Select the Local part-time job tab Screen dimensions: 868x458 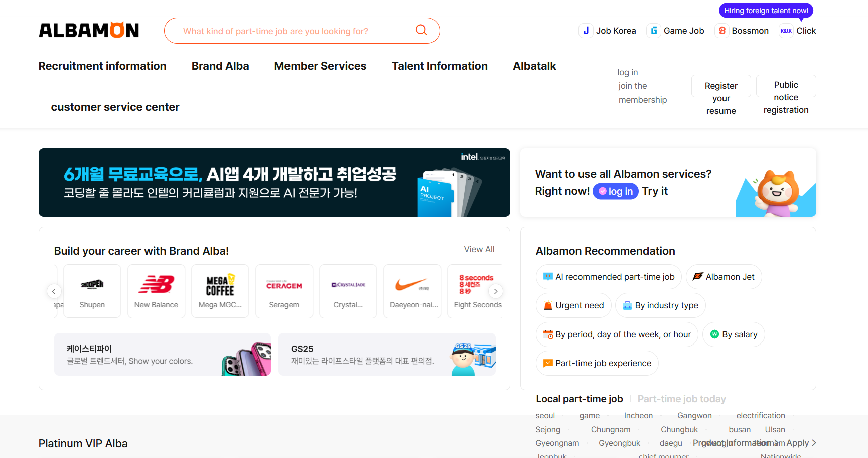(580, 399)
